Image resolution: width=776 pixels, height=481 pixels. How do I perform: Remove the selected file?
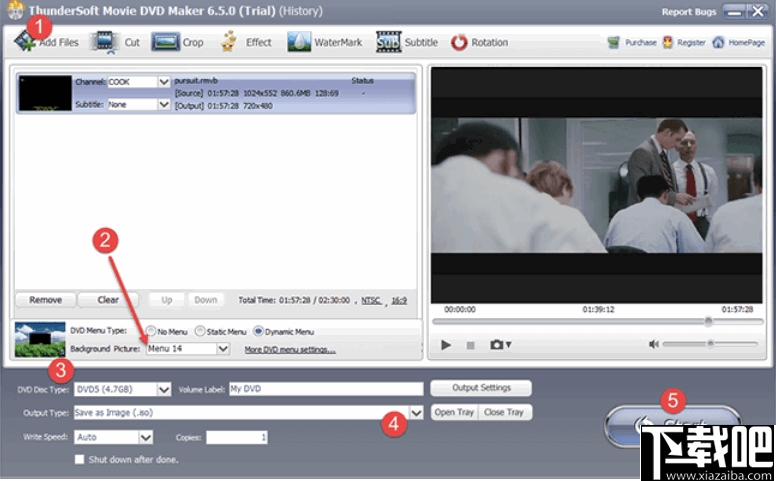point(46,300)
